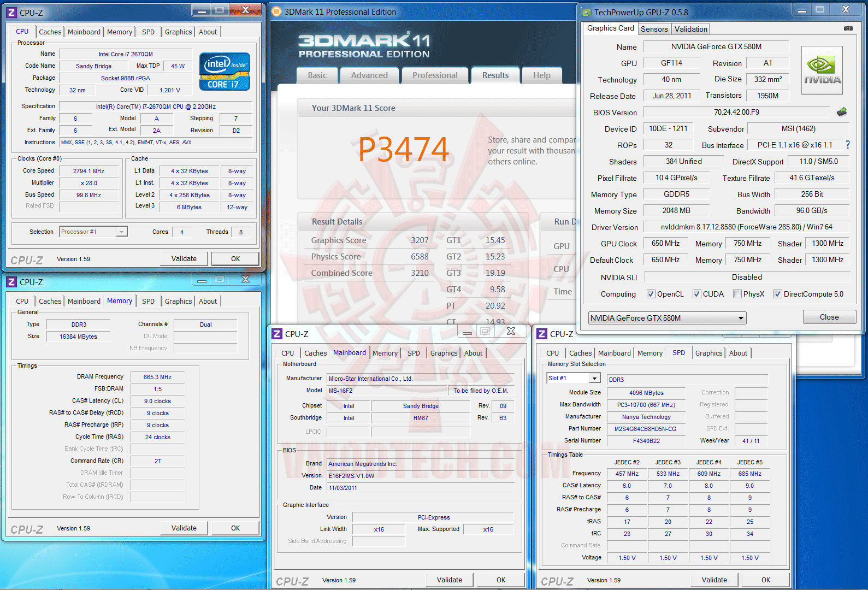This screenshot has width=868, height=590.
Task: Click Validate in the CPU-Z Mainboard window
Action: (x=450, y=580)
